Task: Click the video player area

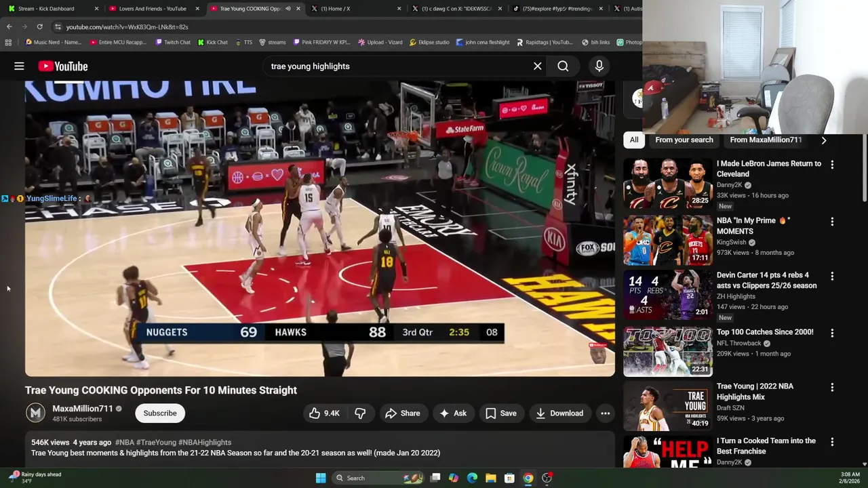Action: coord(320,228)
